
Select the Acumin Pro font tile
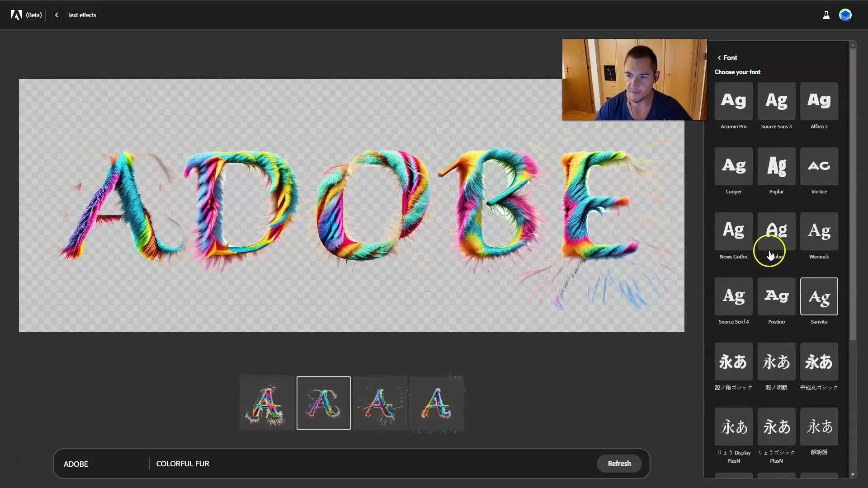[x=733, y=101]
